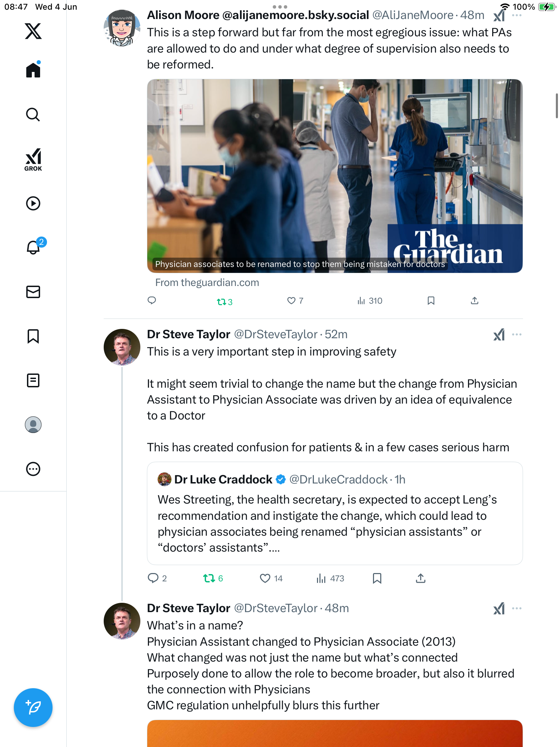Screen dimensions: 560x747
Task: Bookmark Alison Moore's Guardian post
Action: (431, 301)
